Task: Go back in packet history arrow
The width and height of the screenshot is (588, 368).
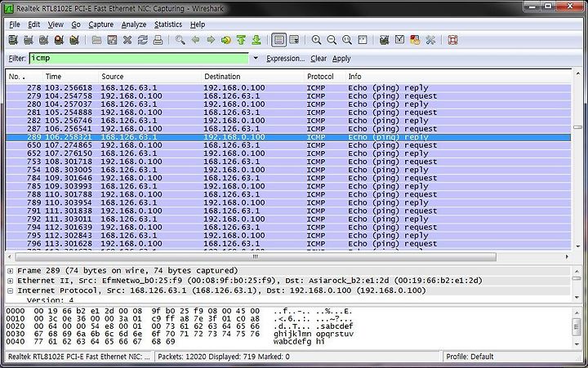Action: 195,40
